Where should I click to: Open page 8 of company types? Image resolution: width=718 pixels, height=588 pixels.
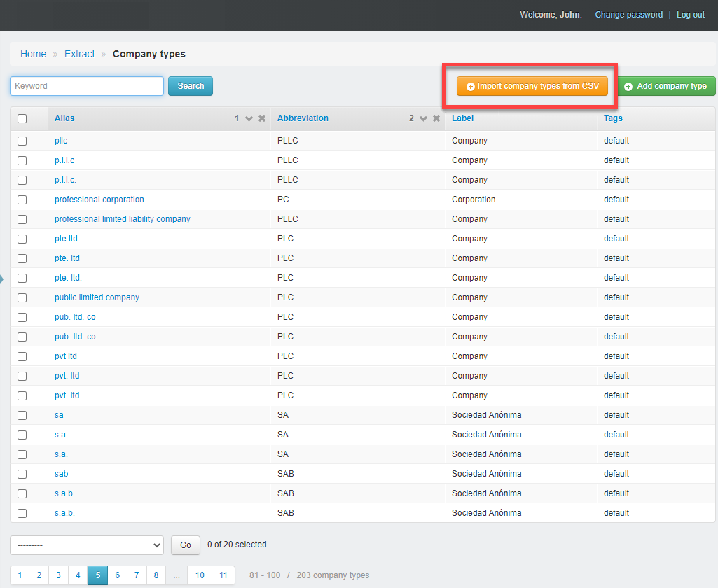pos(156,575)
